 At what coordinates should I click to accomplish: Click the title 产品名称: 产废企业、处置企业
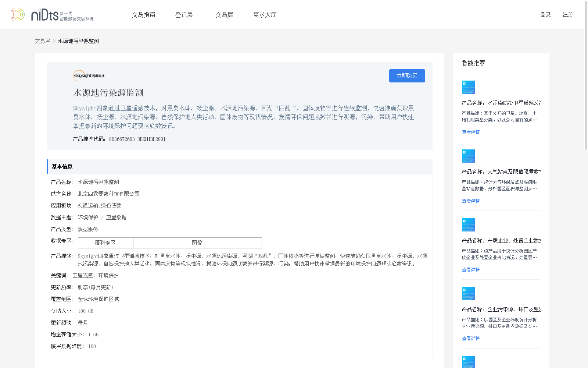[x=501, y=241]
